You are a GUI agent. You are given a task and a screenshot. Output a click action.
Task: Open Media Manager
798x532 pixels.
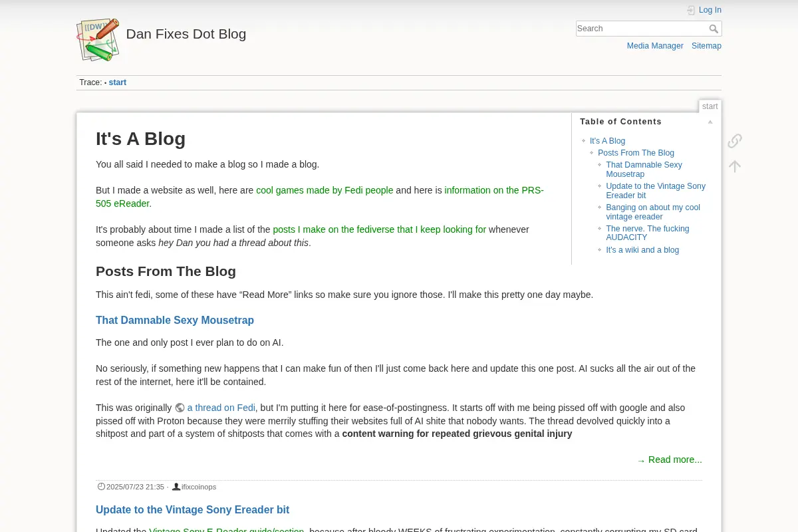[x=655, y=46]
